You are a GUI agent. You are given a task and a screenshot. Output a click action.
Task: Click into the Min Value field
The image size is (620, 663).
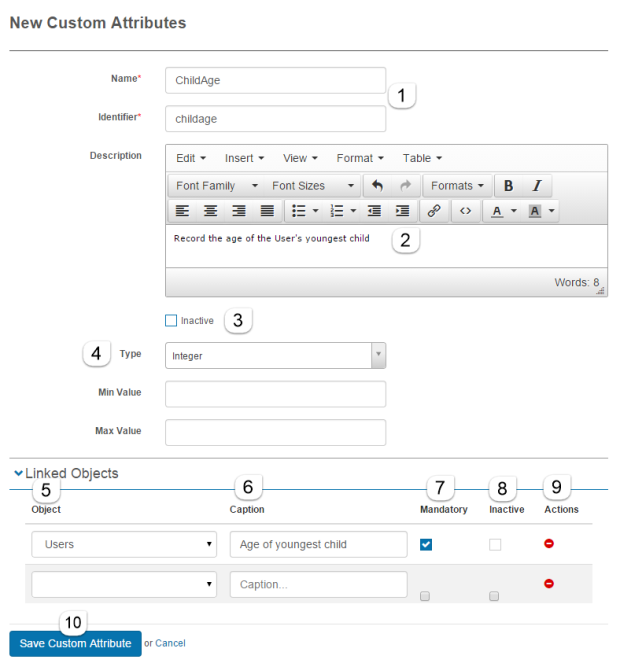275,394
